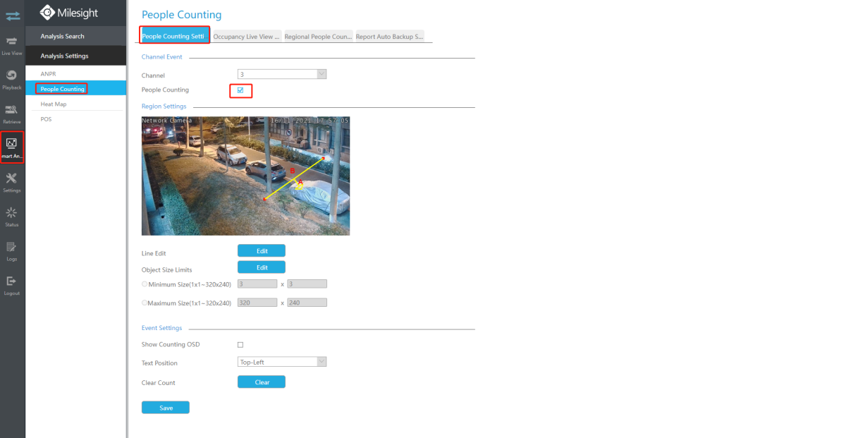868x438 pixels.
Task: Open the Channel dropdown
Action: 282,74
